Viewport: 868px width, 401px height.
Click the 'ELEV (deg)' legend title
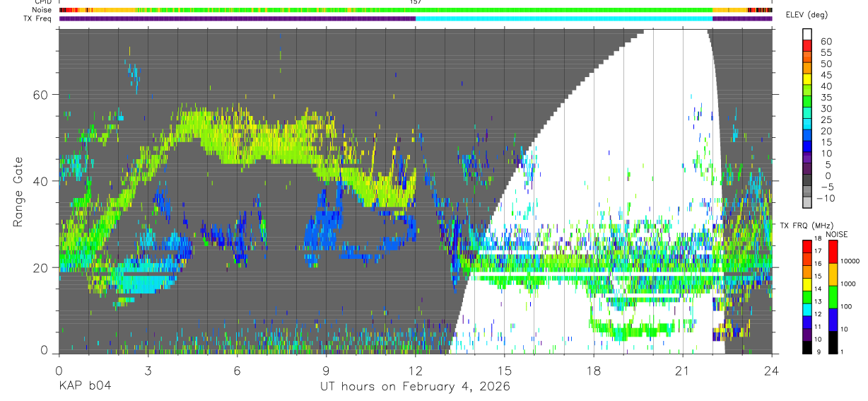click(x=807, y=15)
